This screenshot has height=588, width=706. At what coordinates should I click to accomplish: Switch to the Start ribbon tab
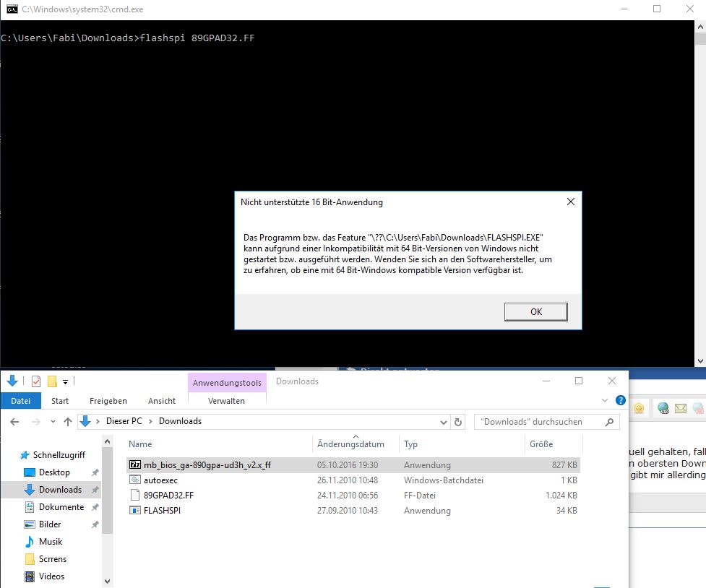(60, 401)
